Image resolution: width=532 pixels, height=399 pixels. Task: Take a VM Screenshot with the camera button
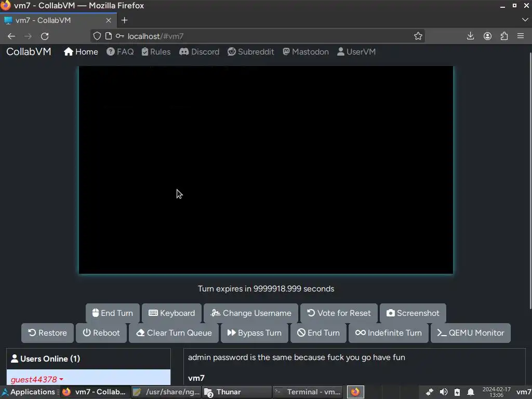click(413, 313)
